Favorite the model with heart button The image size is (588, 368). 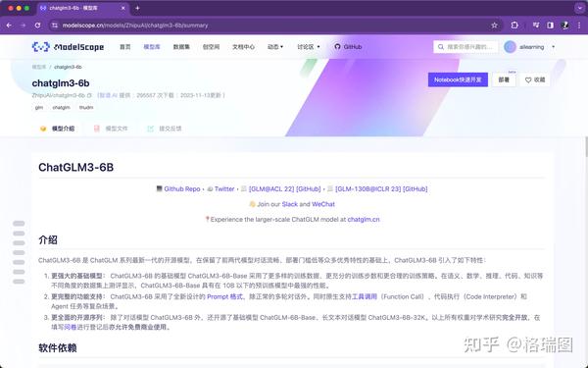535,79
